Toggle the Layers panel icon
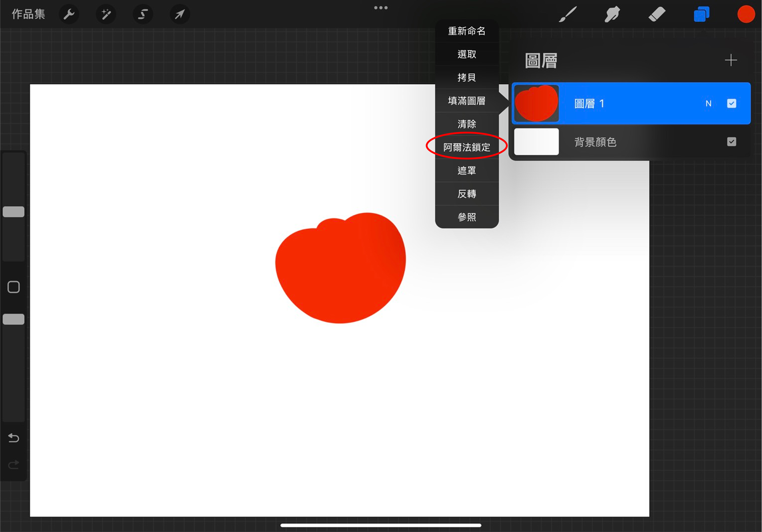The height and width of the screenshot is (532, 762). (701, 14)
